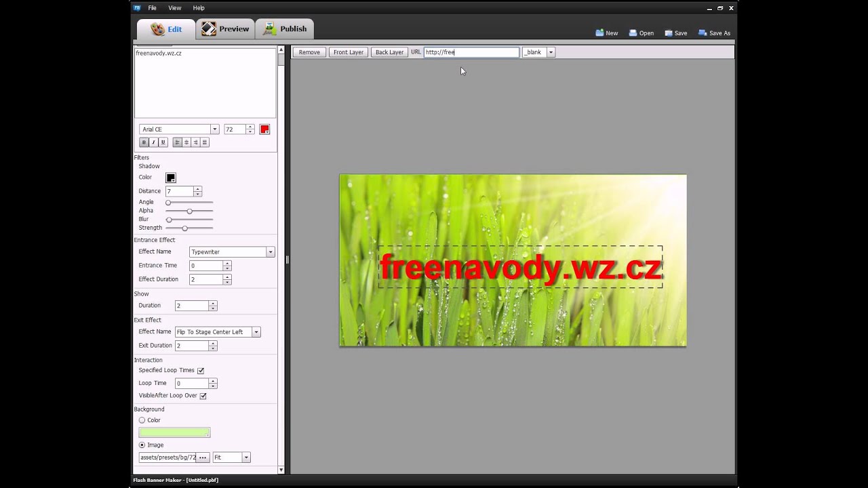Screen dimensions: 868x488
Task: Select the Color background radio button
Action: pyautogui.click(x=142, y=420)
